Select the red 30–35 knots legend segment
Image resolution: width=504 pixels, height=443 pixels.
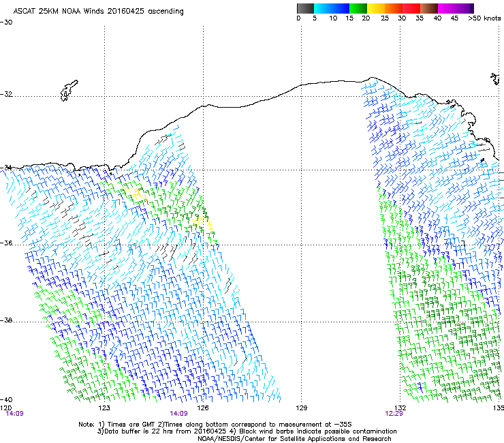point(411,8)
